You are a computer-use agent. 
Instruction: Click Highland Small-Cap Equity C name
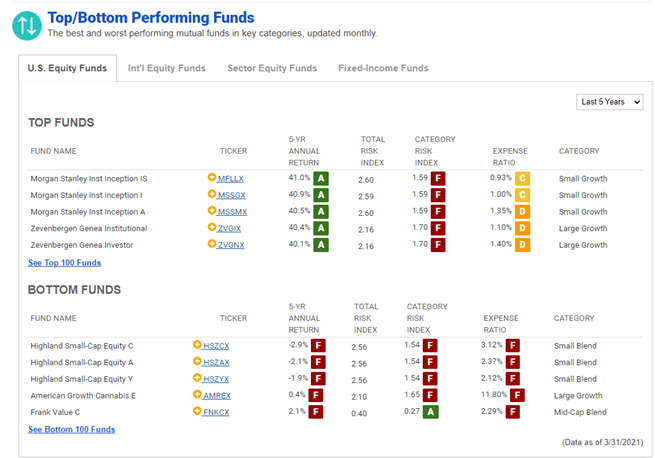pyautogui.click(x=81, y=346)
